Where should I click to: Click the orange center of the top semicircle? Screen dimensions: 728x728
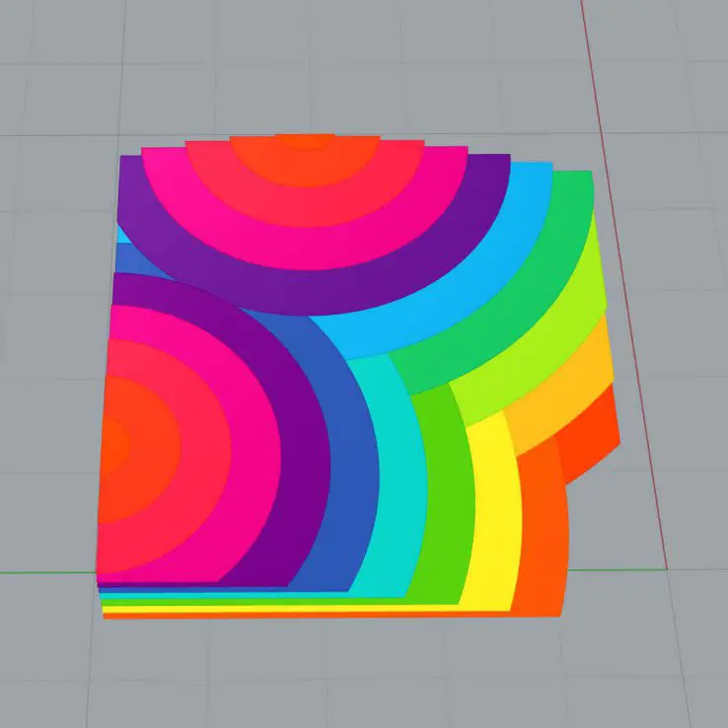[306, 141]
